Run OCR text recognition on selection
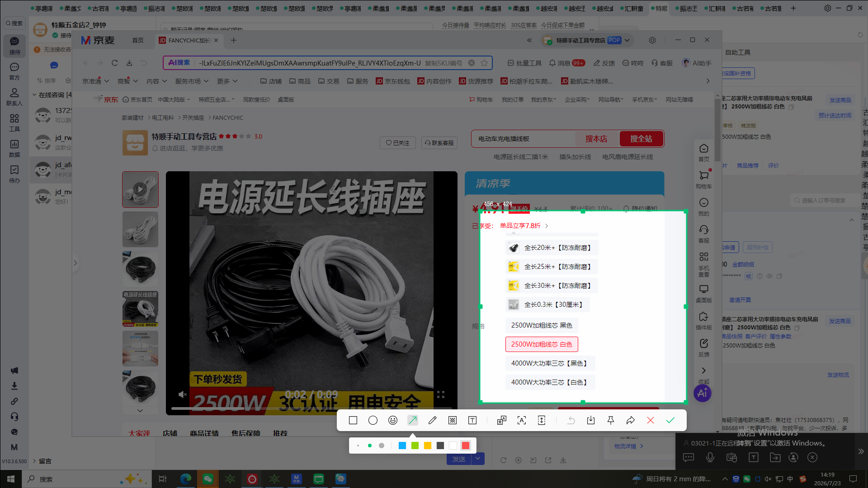 click(x=522, y=420)
